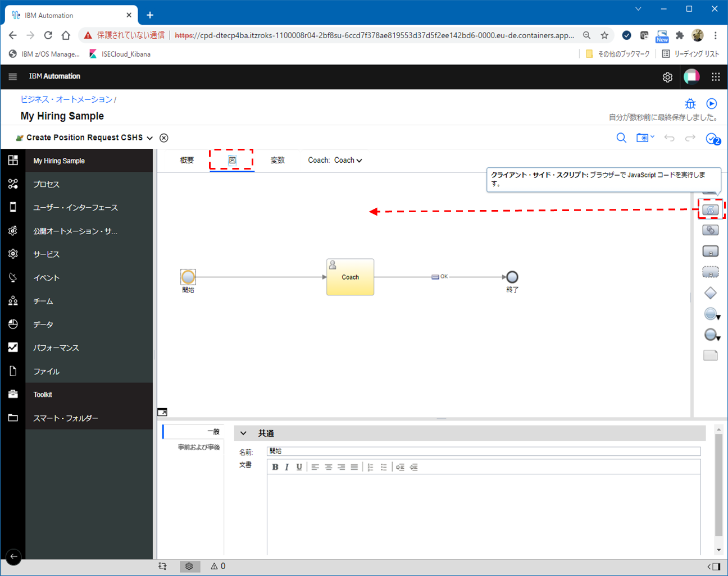
Task: Pick the dashed-border subprocess palette tool
Action: (x=711, y=272)
